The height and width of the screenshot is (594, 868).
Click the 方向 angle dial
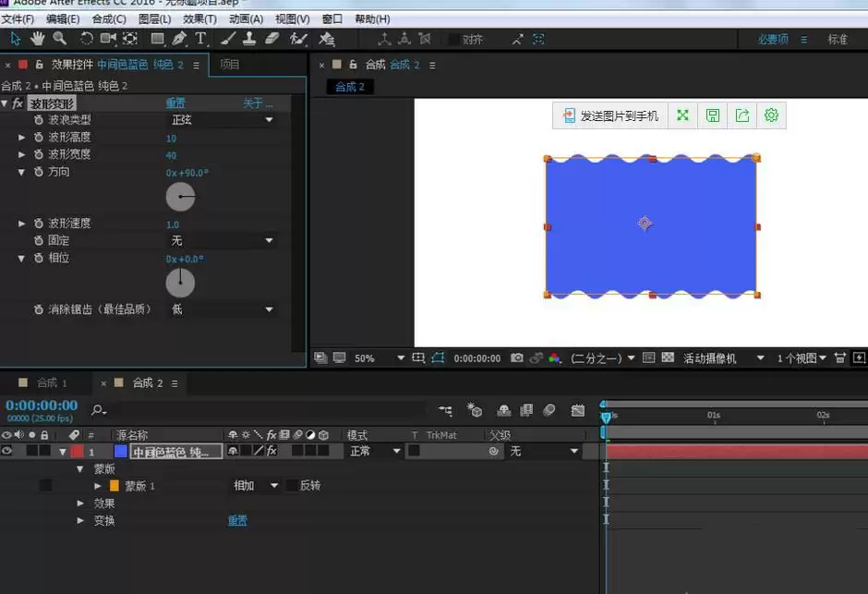180,197
